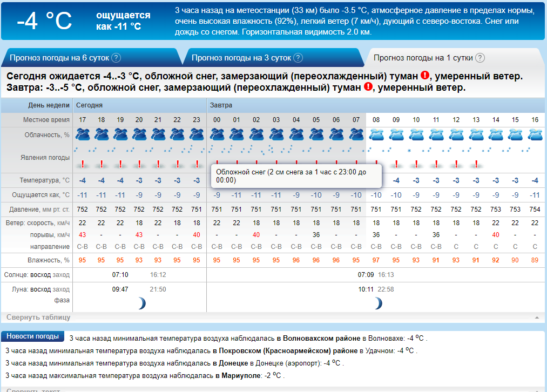The width and height of the screenshot is (547, 392).
Task: Click cloud icon for today 20:00
Action: pyautogui.click(x=139, y=134)
